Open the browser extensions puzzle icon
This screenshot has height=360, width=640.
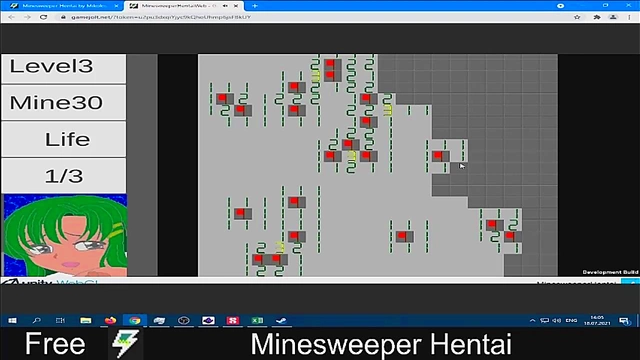tap(597, 17)
